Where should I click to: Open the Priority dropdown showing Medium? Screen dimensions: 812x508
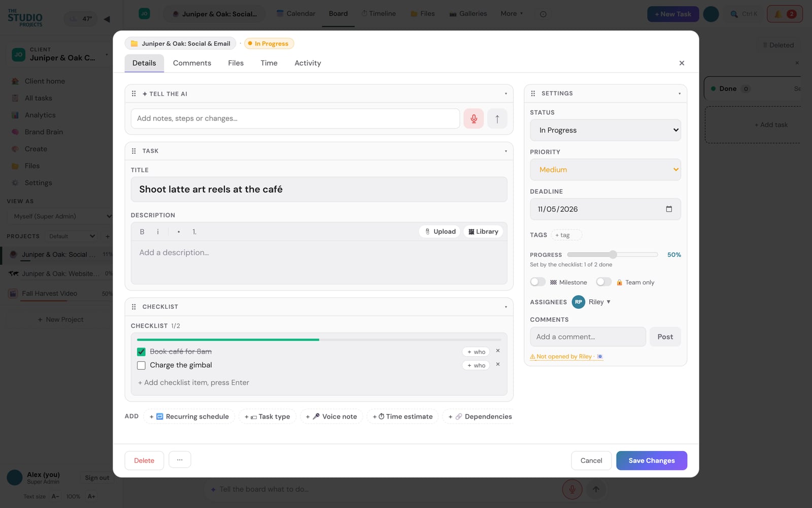coord(605,170)
